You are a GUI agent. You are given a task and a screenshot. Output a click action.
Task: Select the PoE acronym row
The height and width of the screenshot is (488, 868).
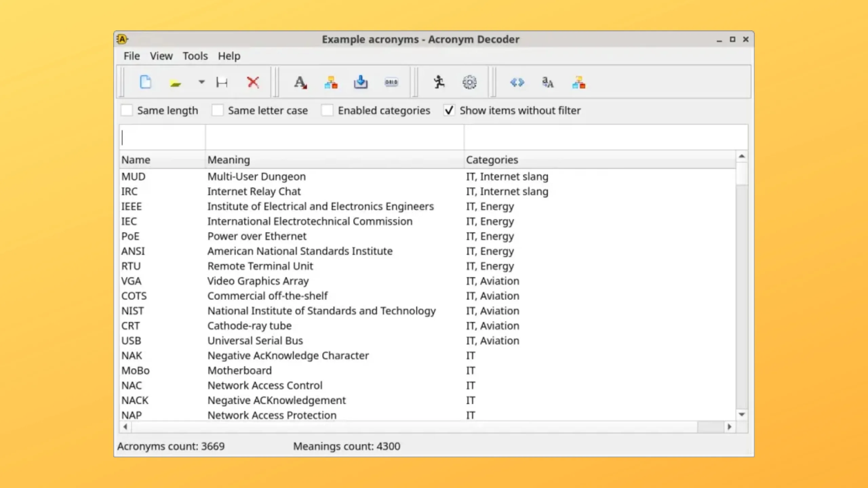click(427, 236)
